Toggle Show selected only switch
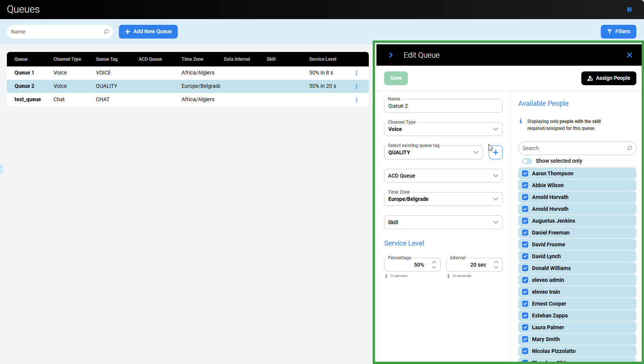Viewport: 644px width, 364px height. pos(527,161)
